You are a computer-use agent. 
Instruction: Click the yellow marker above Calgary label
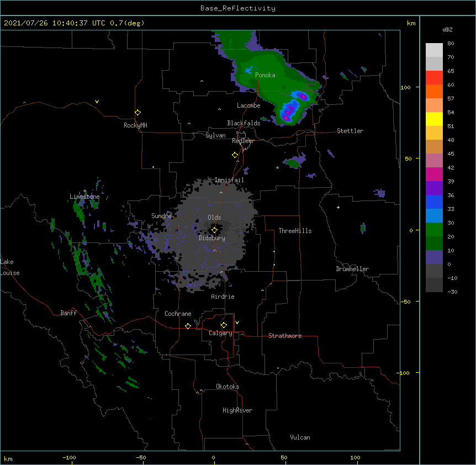(x=224, y=325)
